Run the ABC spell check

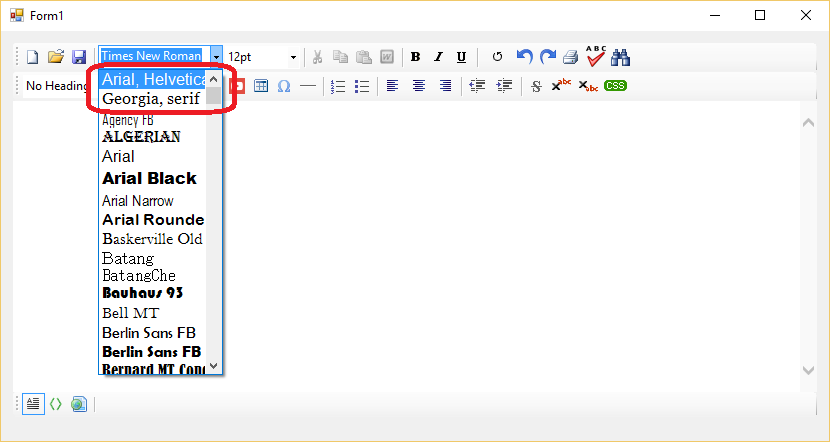tap(596, 56)
